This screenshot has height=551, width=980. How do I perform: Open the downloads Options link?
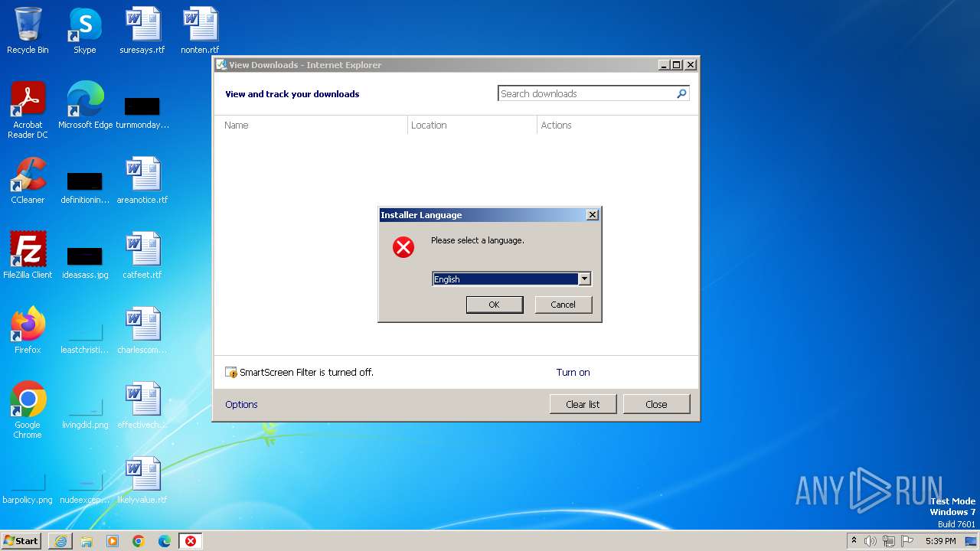(241, 405)
